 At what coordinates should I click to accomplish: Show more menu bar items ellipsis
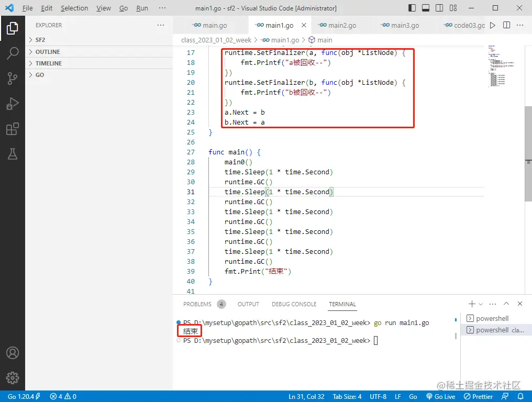click(x=162, y=8)
